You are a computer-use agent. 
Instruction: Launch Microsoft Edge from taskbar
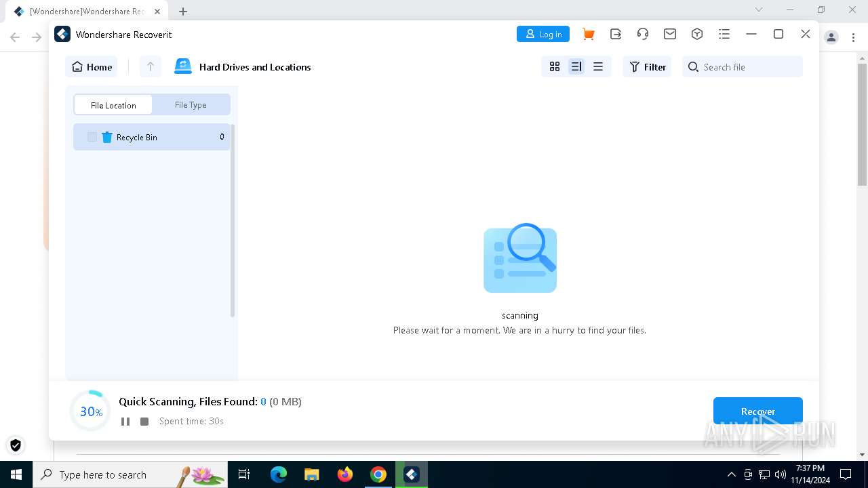[x=279, y=474]
